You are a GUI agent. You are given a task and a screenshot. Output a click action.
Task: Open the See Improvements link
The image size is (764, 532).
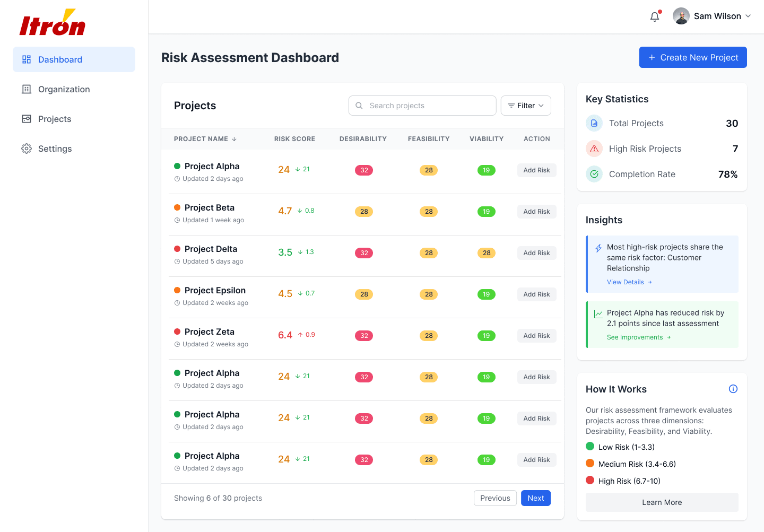coord(639,337)
